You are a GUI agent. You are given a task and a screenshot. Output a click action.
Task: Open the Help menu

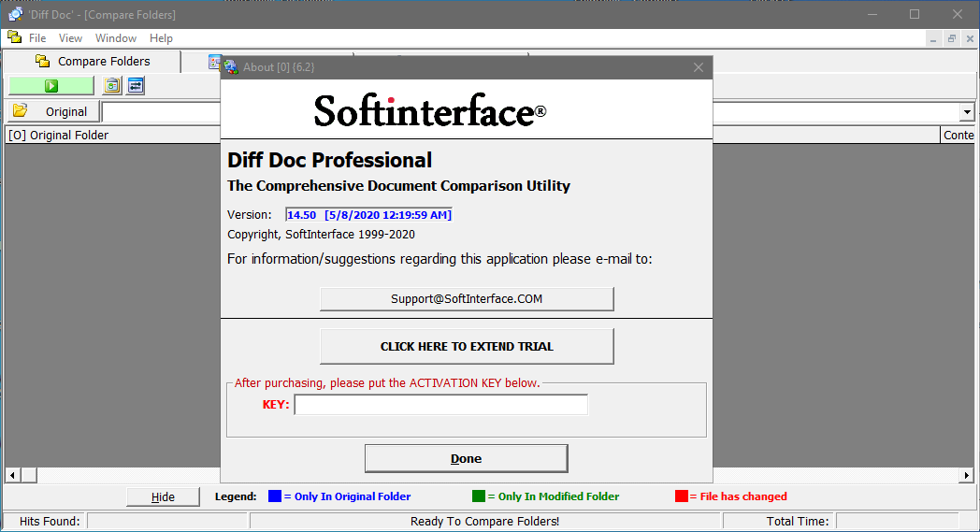(161, 38)
